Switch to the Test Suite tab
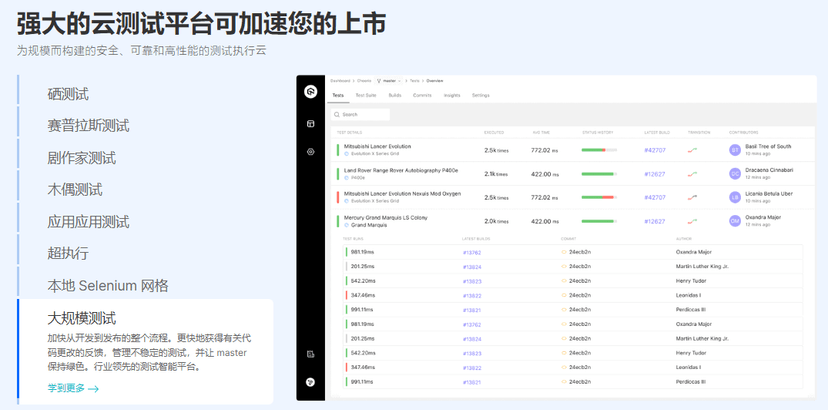Viewport: 828px width, 410px height. click(365, 96)
